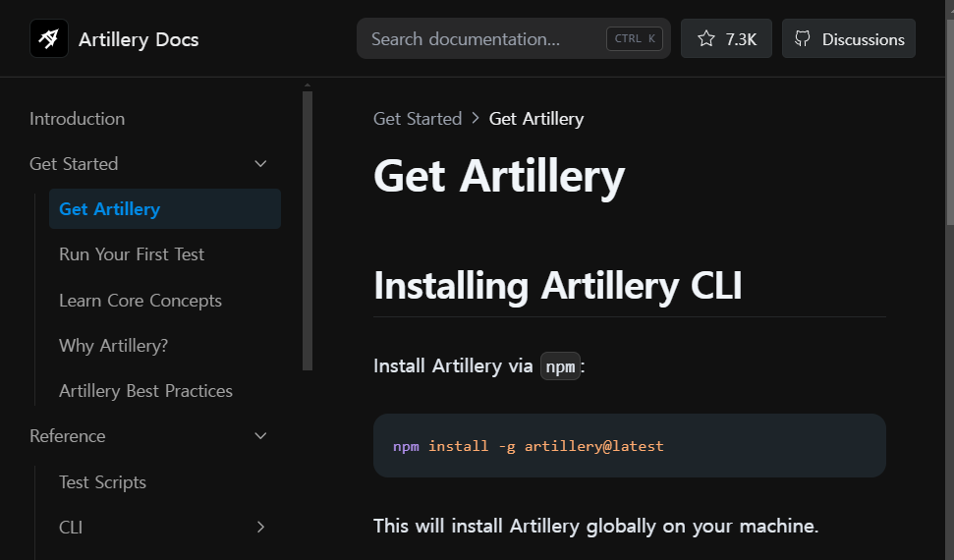
Task: Open Run Your First Test page
Action: coord(132,254)
